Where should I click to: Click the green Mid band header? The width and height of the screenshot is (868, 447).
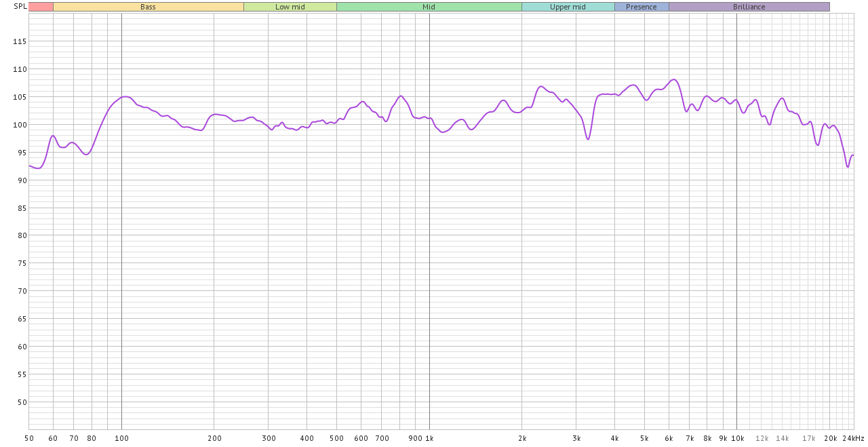(429, 7)
